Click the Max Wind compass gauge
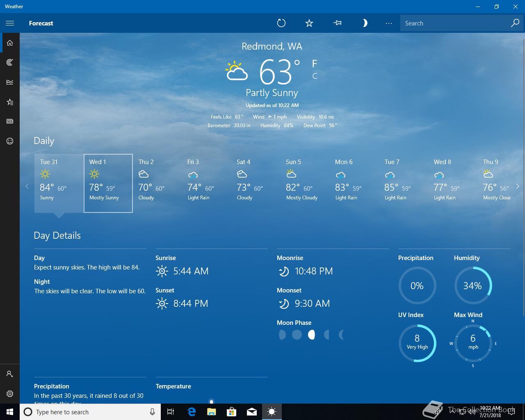Screen dimensions: 525x420 pyautogui.click(x=473, y=343)
